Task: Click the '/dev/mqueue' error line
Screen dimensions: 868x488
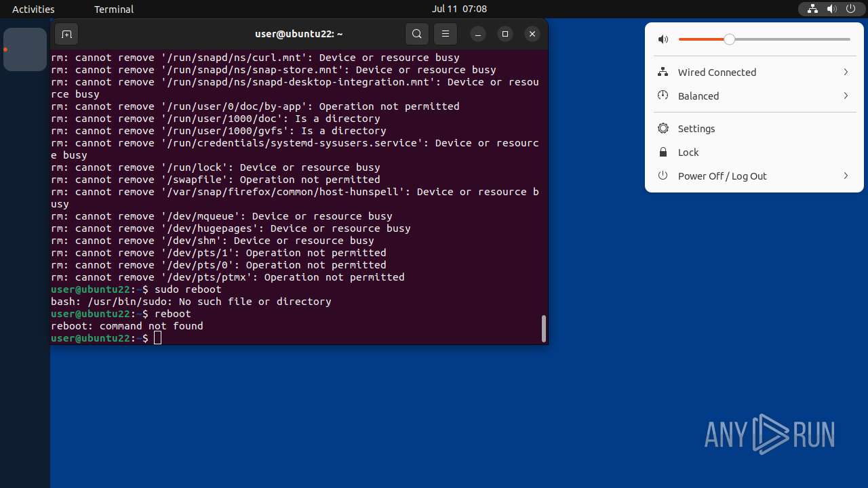Action: coord(222,216)
